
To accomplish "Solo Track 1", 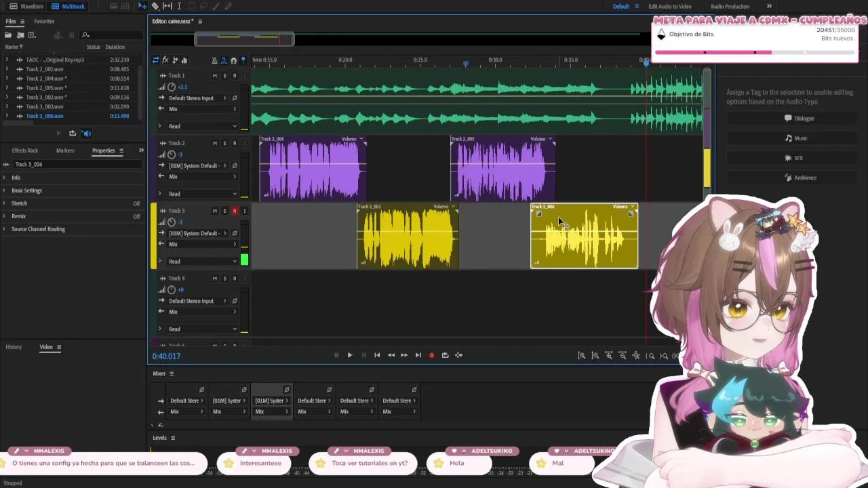I will click(224, 75).
